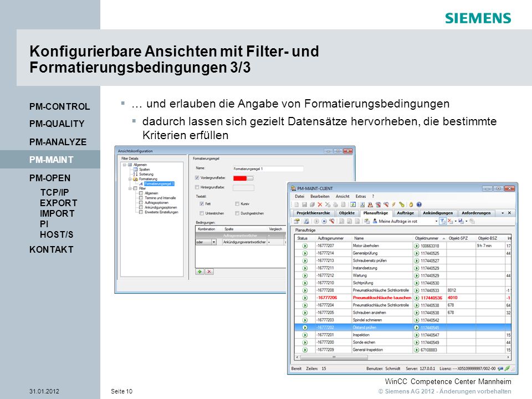This screenshot has width=532, height=399.
Task: Go to PM-OPEN in the slide sidebar
Action: (x=50, y=178)
